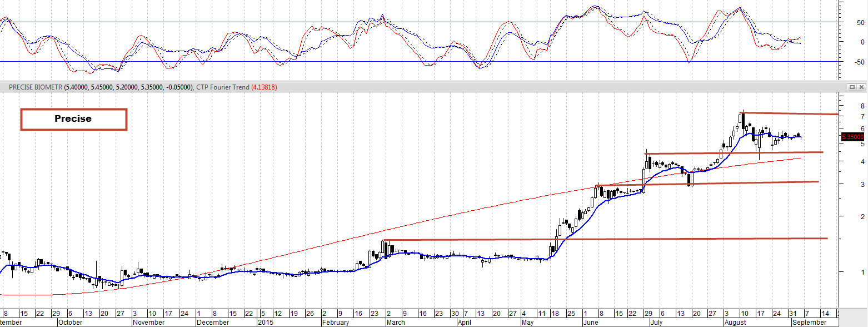Click the October label on date axis
Screen dimensions: 868x327
pos(70,322)
